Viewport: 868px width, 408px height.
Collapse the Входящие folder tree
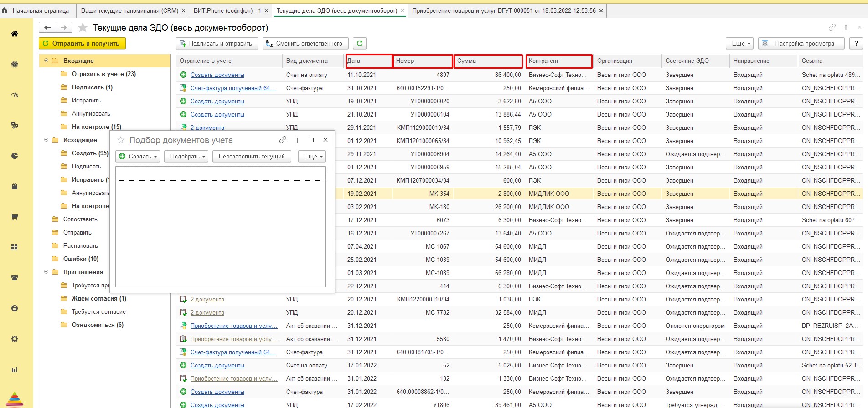46,61
